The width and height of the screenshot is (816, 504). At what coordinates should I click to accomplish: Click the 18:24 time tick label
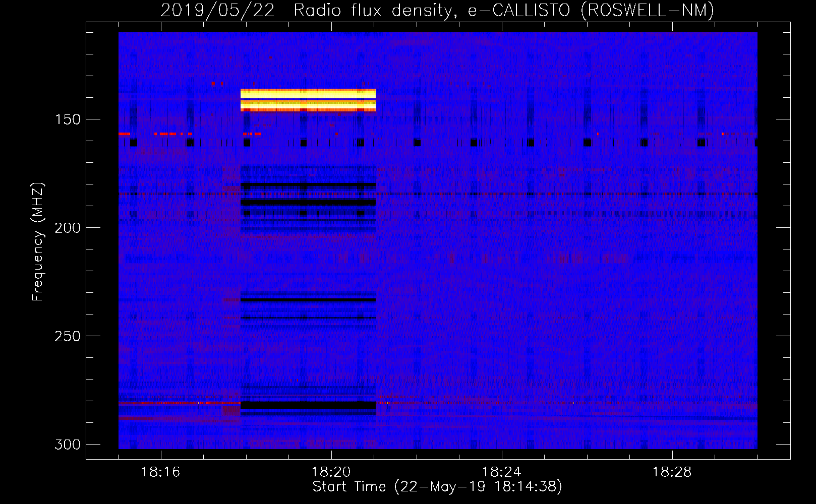point(501,472)
